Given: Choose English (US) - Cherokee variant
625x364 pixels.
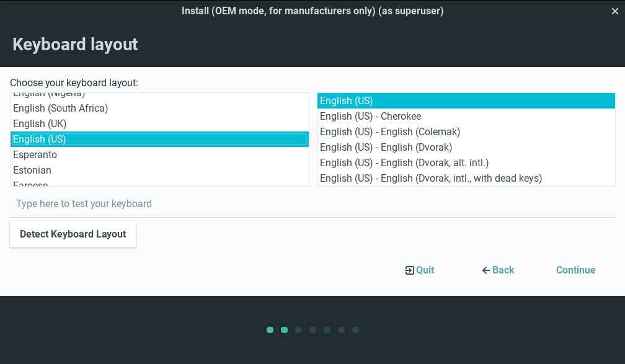Looking at the screenshot, I should pyautogui.click(x=370, y=117).
